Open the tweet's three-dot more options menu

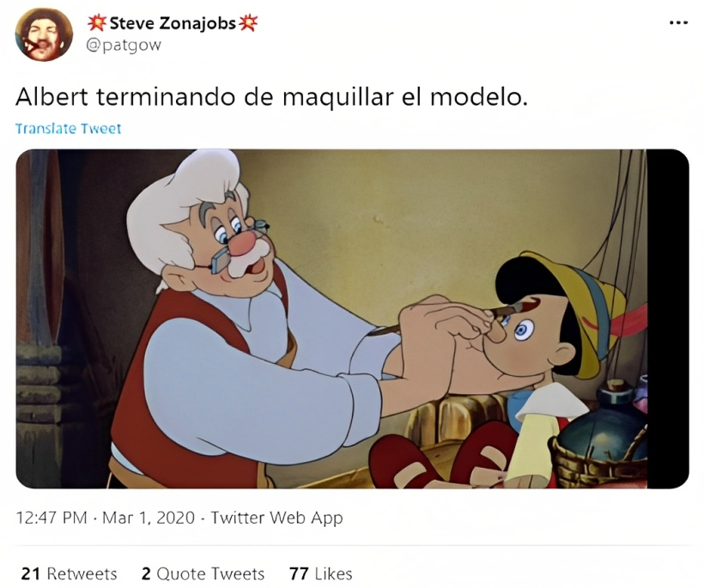click(x=678, y=22)
